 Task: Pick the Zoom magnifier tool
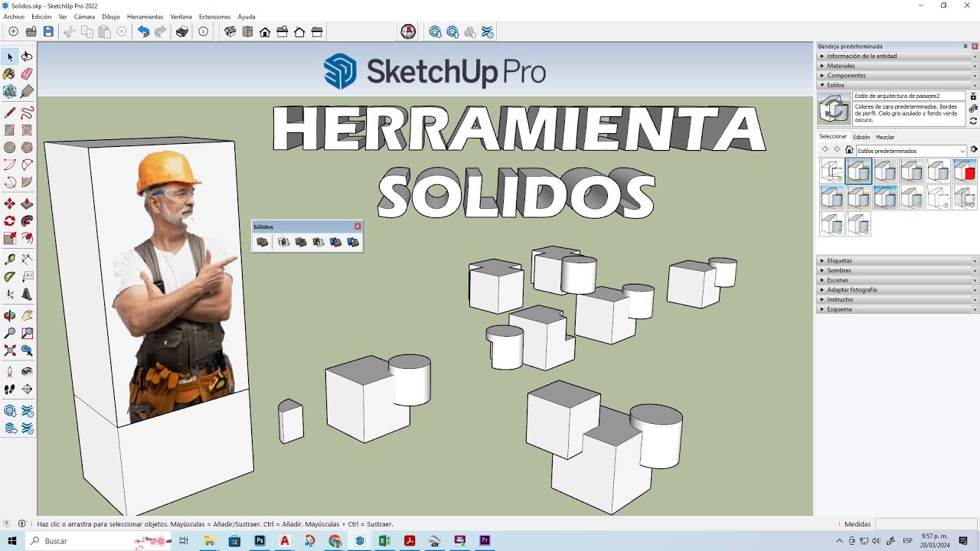pos(10,333)
